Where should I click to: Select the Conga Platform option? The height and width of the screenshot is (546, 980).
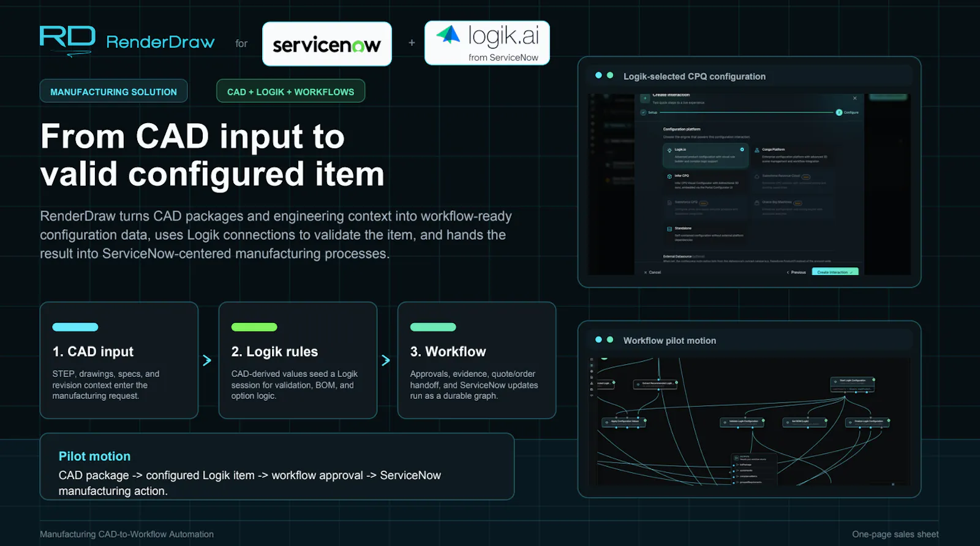point(793,156)
